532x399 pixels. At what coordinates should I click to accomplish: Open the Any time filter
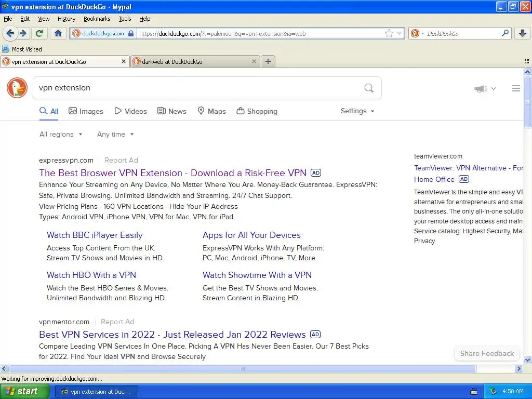click(x=115, y=135)
